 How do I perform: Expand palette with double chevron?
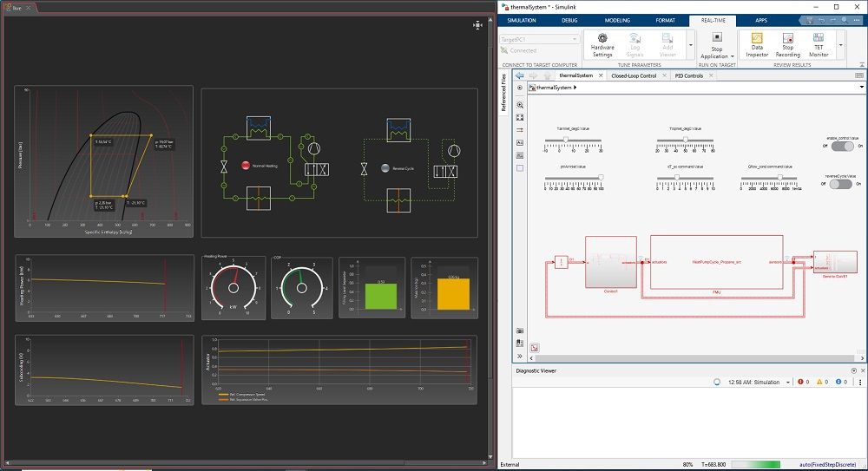click(x=520, y=356)
